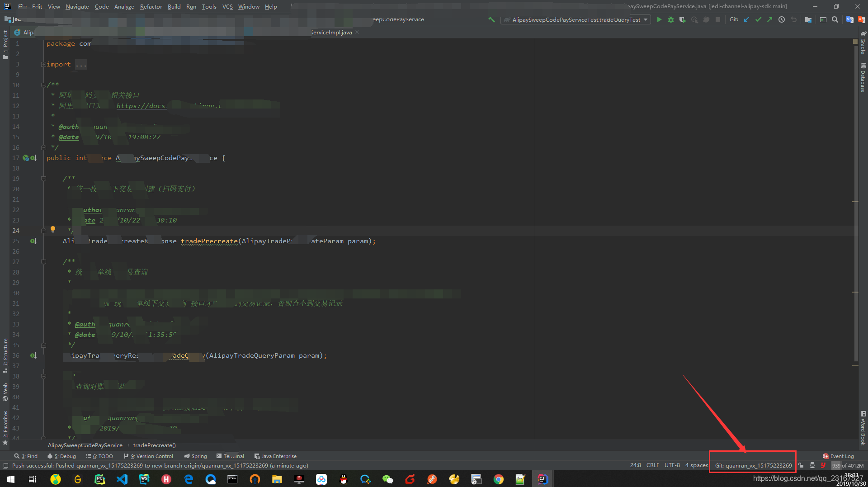Click the Build project hammer icon
868x487 pixels.
(491, 19)
